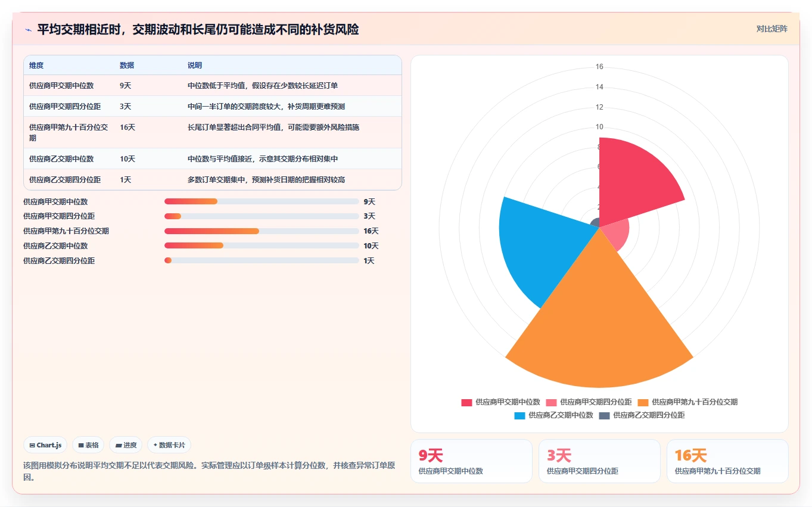Click axis tick label 16 on chart

(599, 67)
